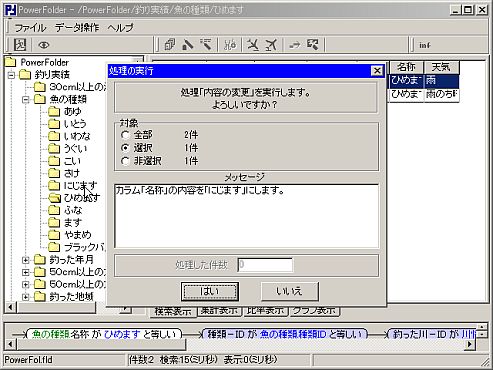Select the highlighted 雨 cell

[442, 81]
